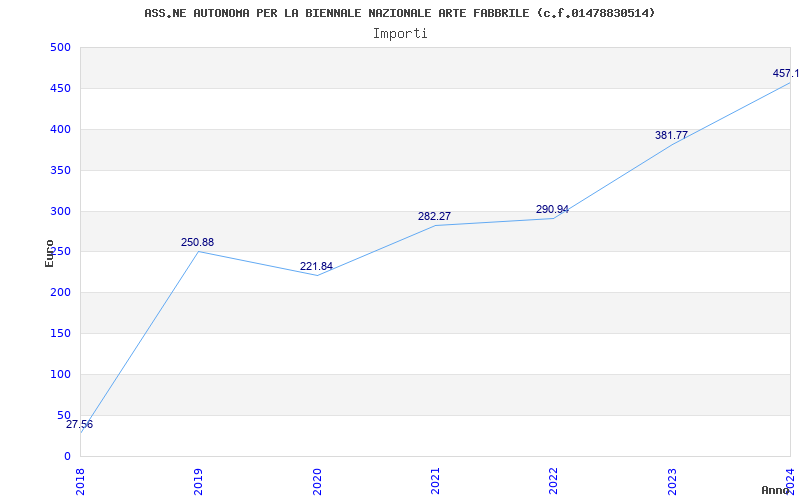Click the y-axis value 500
This screenshot has height=500, width=800.
click(60, 47)
